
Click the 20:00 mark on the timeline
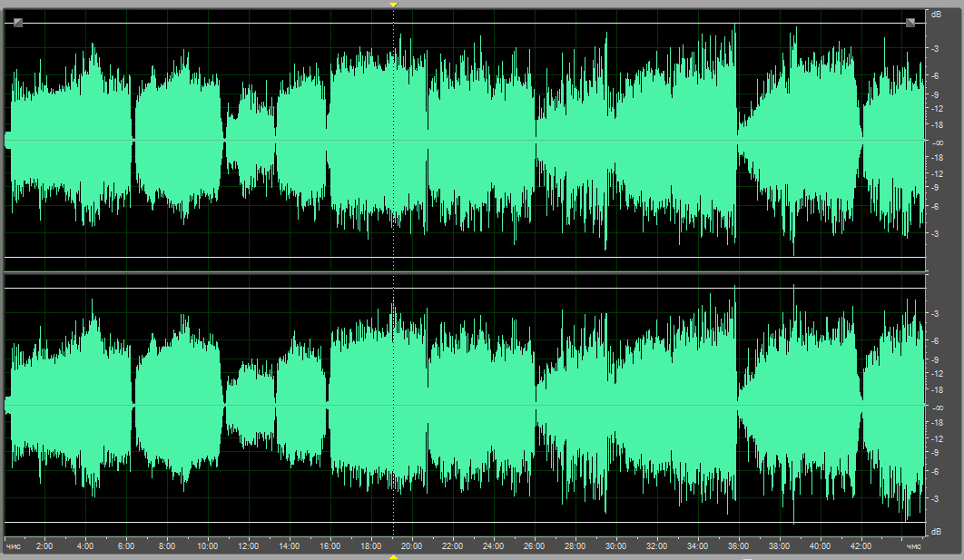tap(411, 546)
